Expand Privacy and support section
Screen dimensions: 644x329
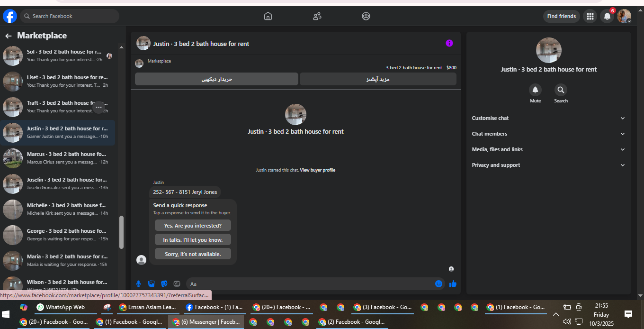click(x=548, y=165)
